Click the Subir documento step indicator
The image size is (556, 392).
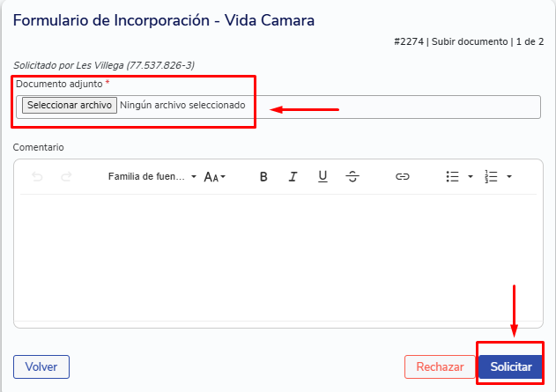point(469,41)
